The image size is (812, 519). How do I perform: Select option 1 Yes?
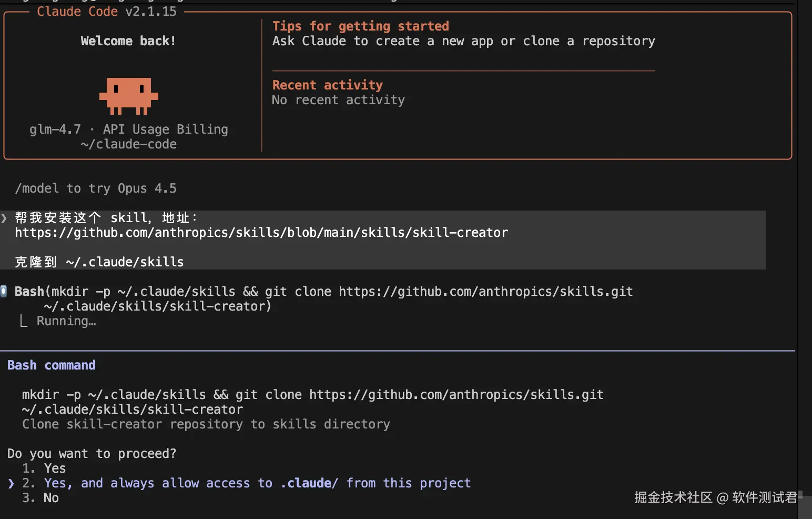(x=55, y=468)
